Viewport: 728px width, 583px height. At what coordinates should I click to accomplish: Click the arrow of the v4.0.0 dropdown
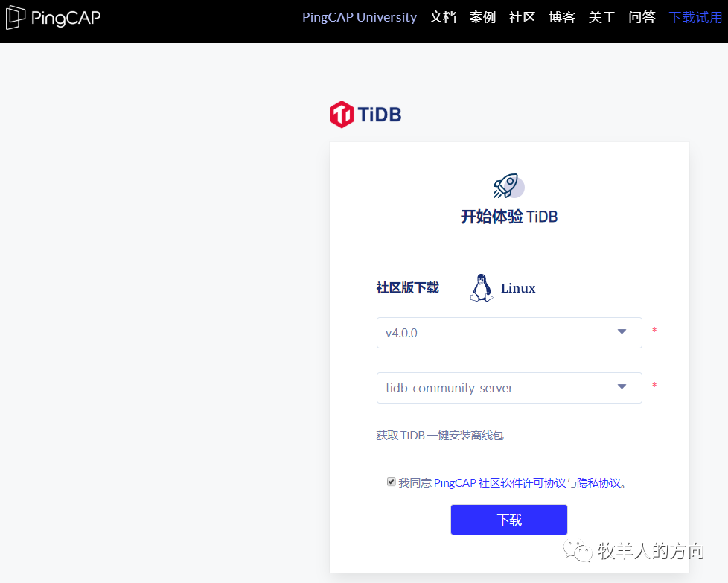pos(622,331)
